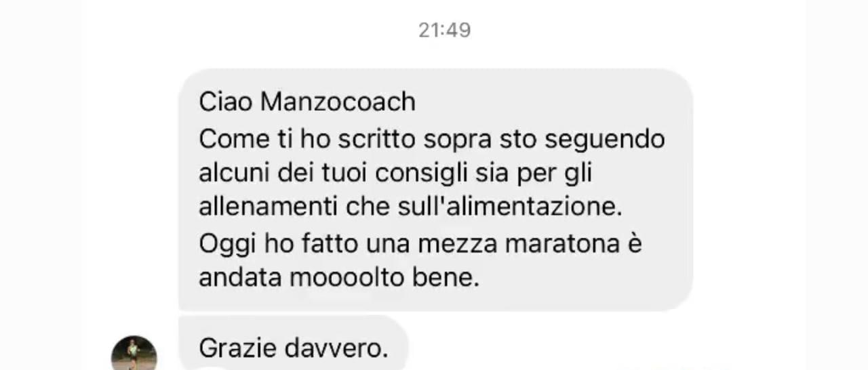This screenshot has height=370, width=868.
Task: Click the long 'Ciao Manzocoach' message bubble
Action: pos(435,190)
